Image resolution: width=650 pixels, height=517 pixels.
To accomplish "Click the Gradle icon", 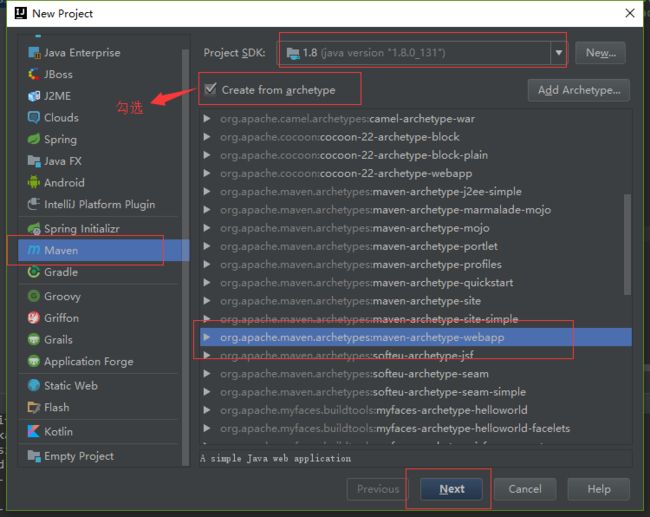I will click(34, 272).
